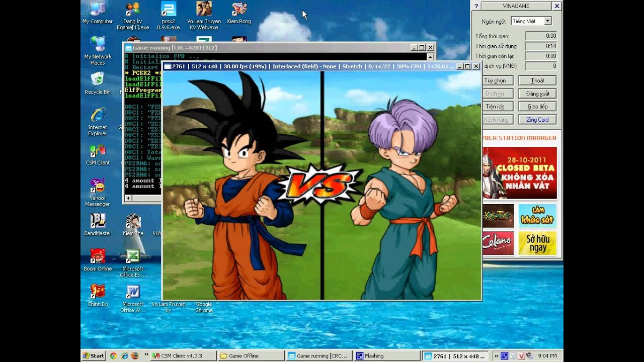Click the dịch vụ (VNĐ) value field

[x=541, y=66]
